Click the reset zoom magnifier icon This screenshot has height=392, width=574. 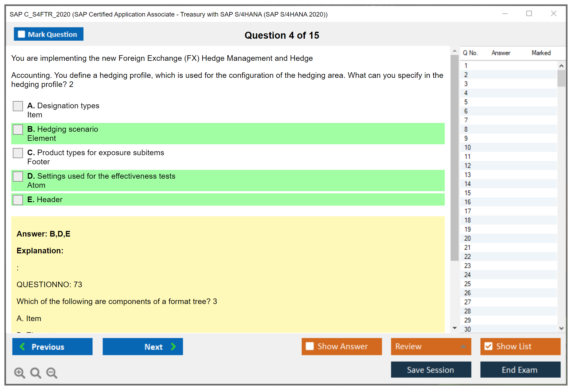point(36,373)
